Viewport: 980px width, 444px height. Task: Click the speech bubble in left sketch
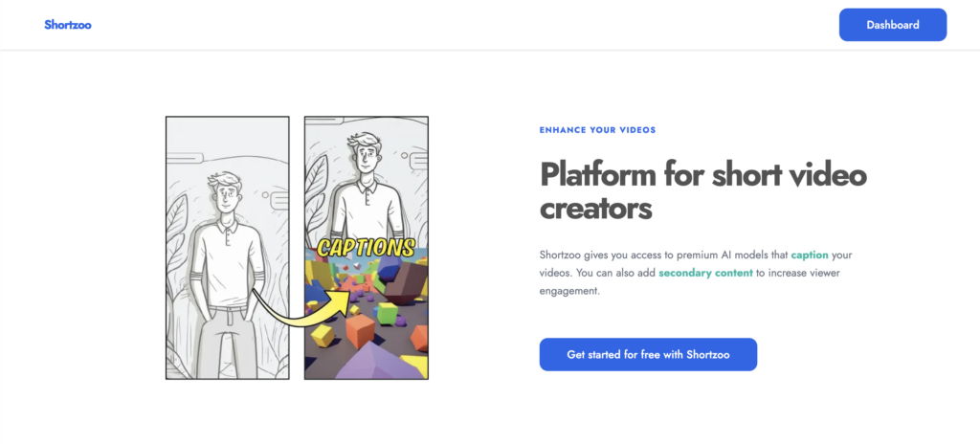(278, 201)
